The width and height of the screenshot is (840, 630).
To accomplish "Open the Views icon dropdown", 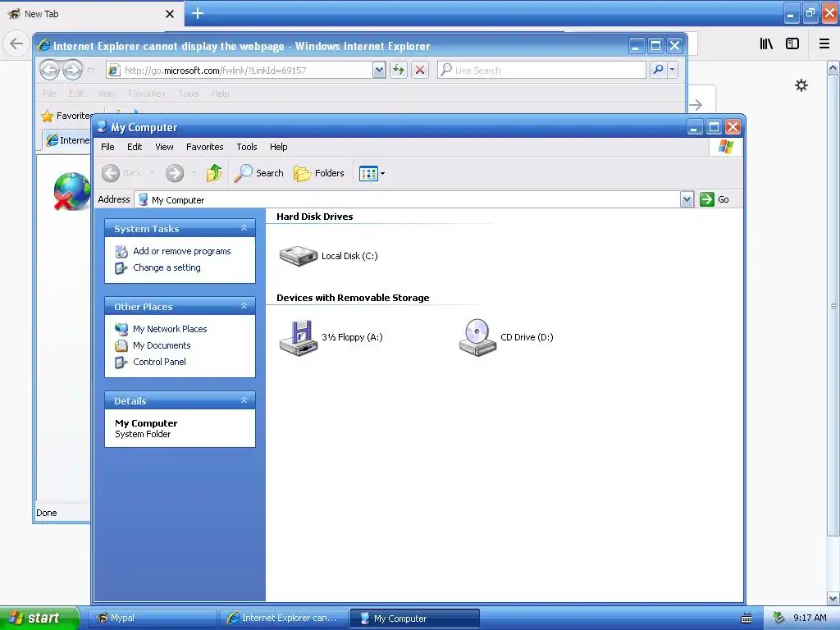I will pos(372,174).
